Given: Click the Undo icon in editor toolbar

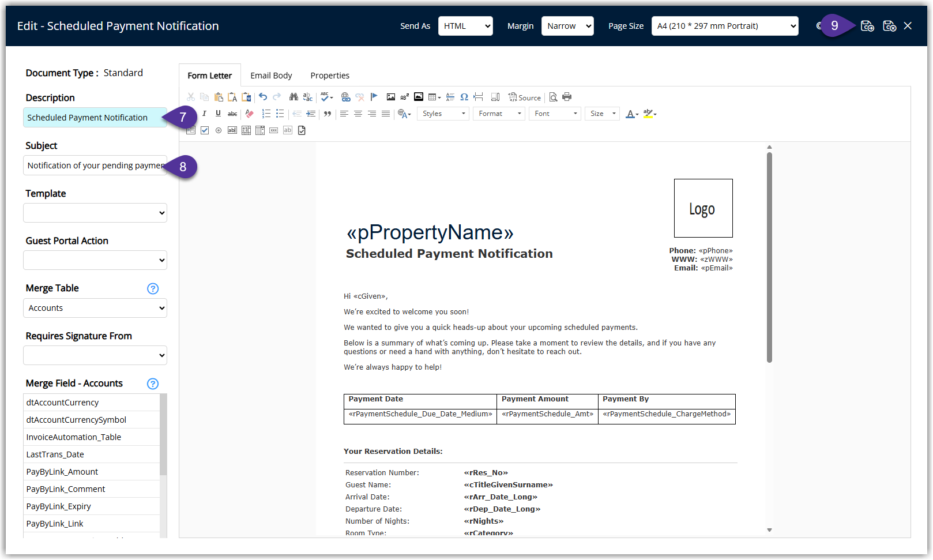Looking at the screenshot, I should click(263, 97).
